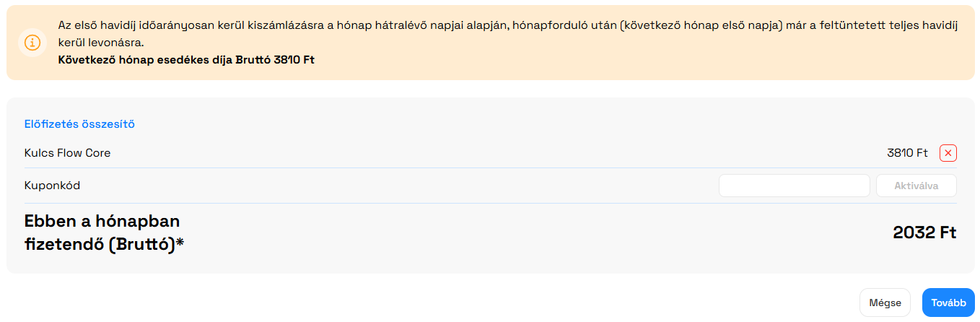Viewport: 980px width, 322px height.
Task: Click the 2032 Ft total amount
Action: pos(924,232)
